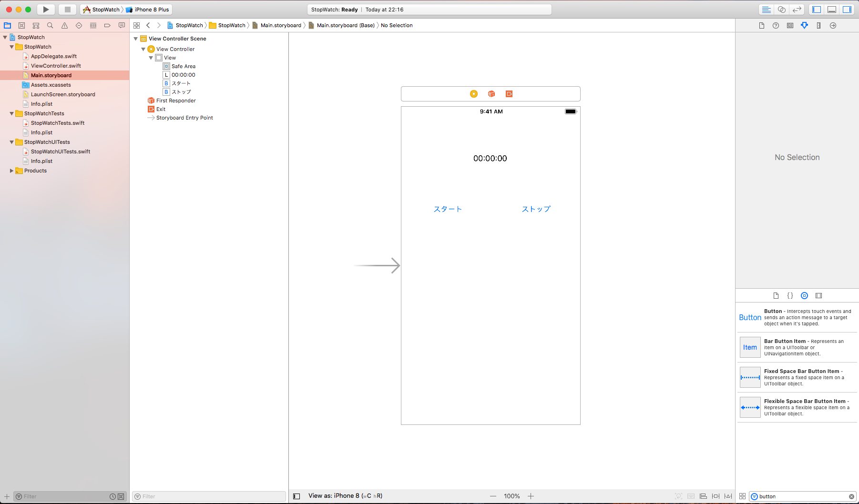Open LaunchScreen.storyboard

[x=63, y=94]
